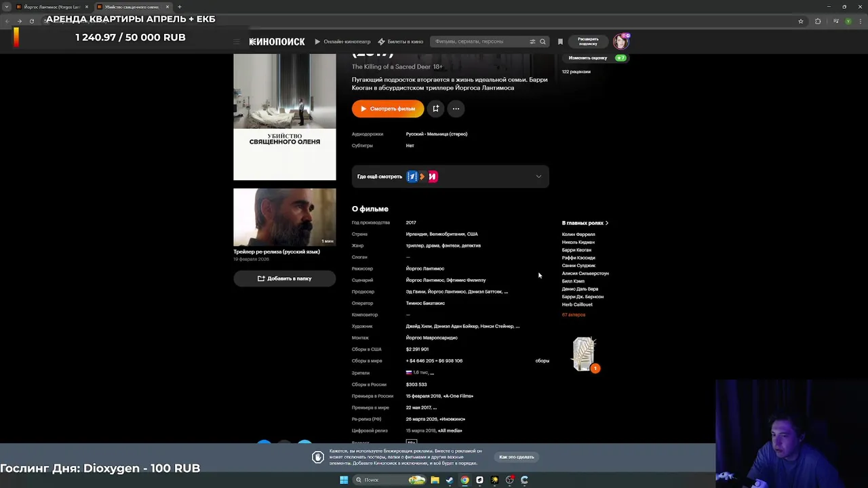Open the OBS taskbar icon with red badge
The height and width of the screenshot is (488, 868).
(510, 480)
